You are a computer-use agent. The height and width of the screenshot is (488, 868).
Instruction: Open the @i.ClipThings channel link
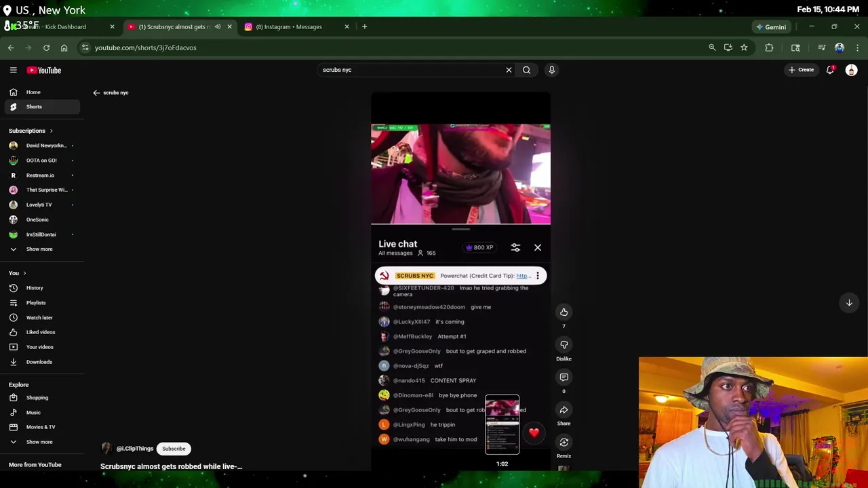pos(134,449)
